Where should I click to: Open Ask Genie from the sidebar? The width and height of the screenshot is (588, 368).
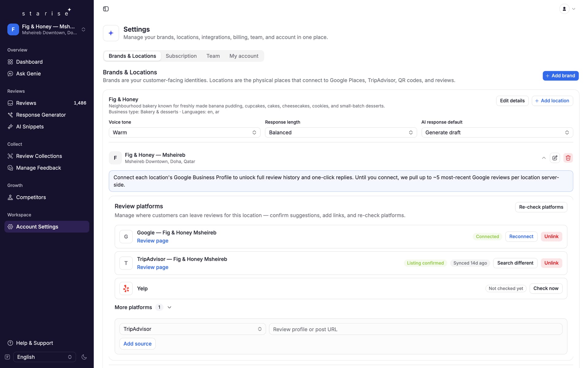click(x=47, y=74)
